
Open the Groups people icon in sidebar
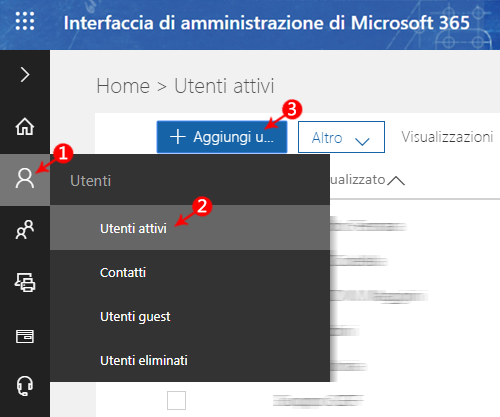tap(25, 229)
